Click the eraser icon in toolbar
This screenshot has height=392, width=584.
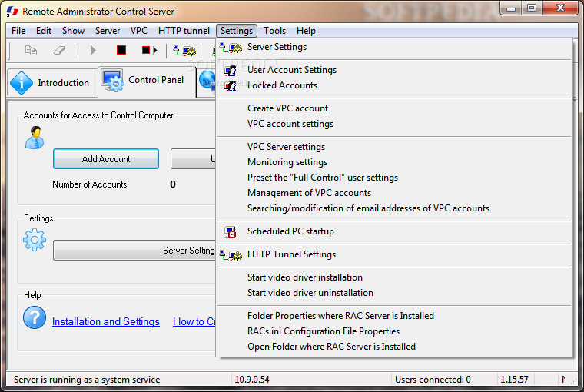click(x=59, y=50)
